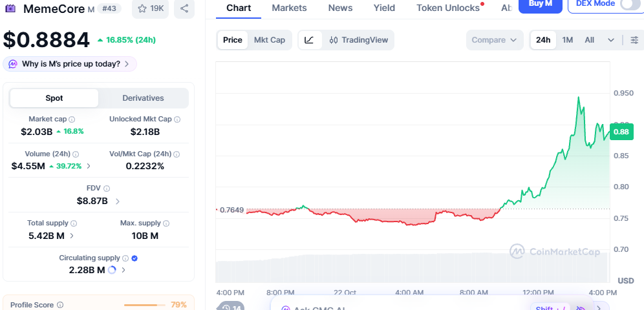The image size is (644, 310).
Task: Click the #43 rank badge
Action: click(109, 8)
